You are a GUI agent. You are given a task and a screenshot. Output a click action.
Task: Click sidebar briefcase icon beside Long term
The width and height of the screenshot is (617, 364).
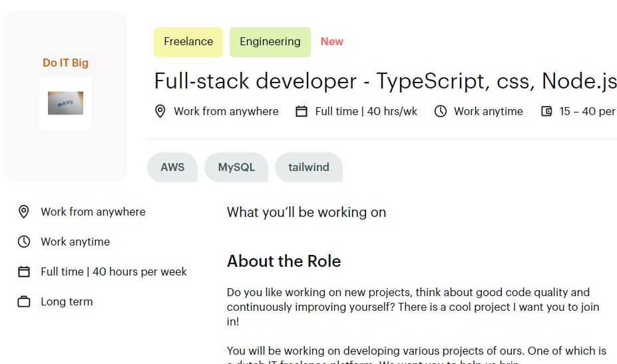point(23,301)
